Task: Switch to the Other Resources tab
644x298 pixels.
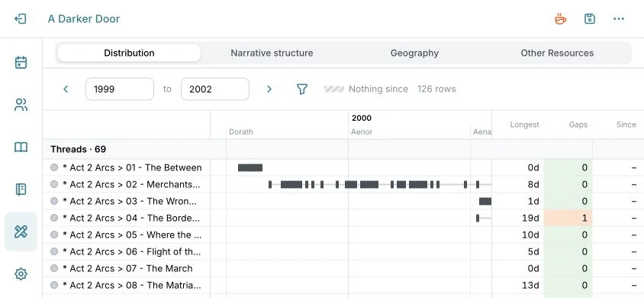Action: coord(557,53)
